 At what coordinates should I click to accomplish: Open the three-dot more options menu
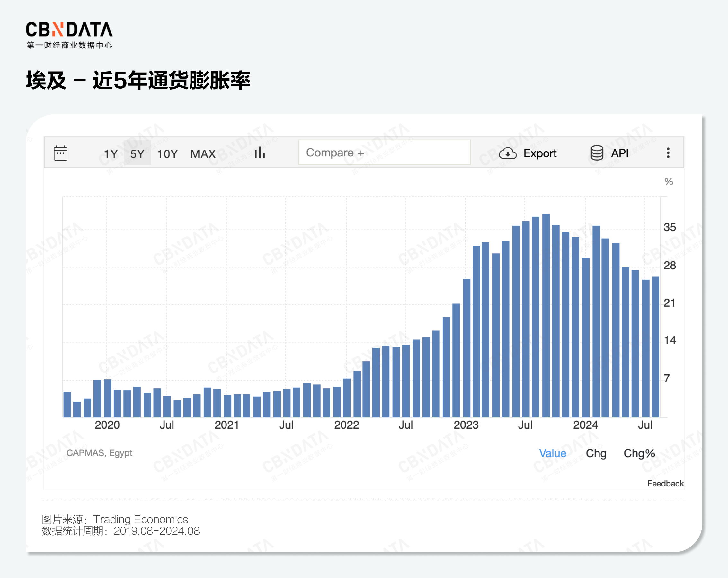point(668,153)
